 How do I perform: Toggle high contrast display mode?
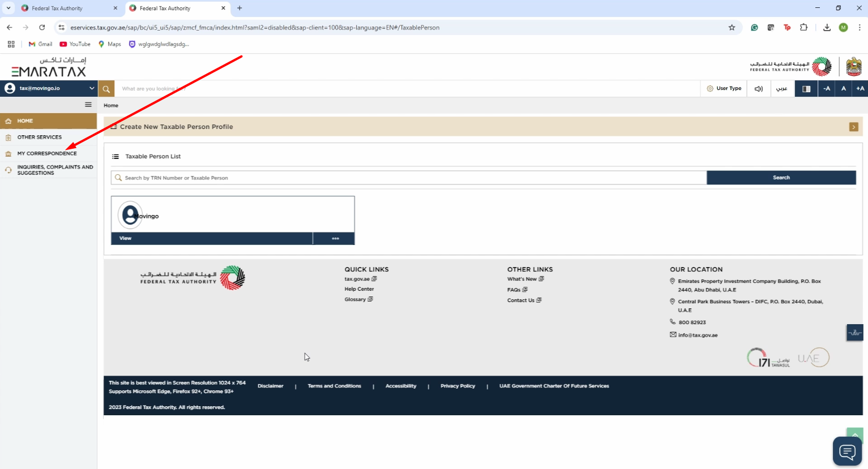pos(806,88)
